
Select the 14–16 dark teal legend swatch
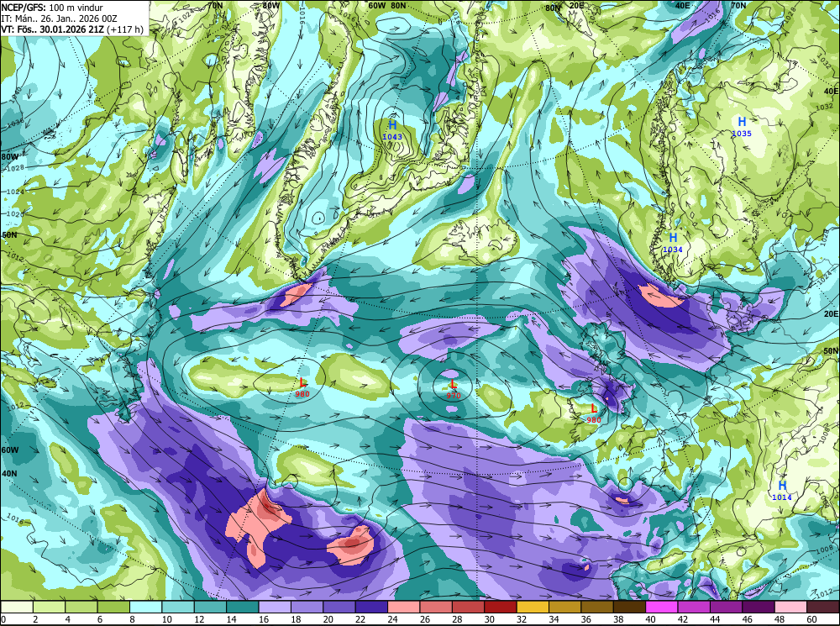click(x=243, y=607)
